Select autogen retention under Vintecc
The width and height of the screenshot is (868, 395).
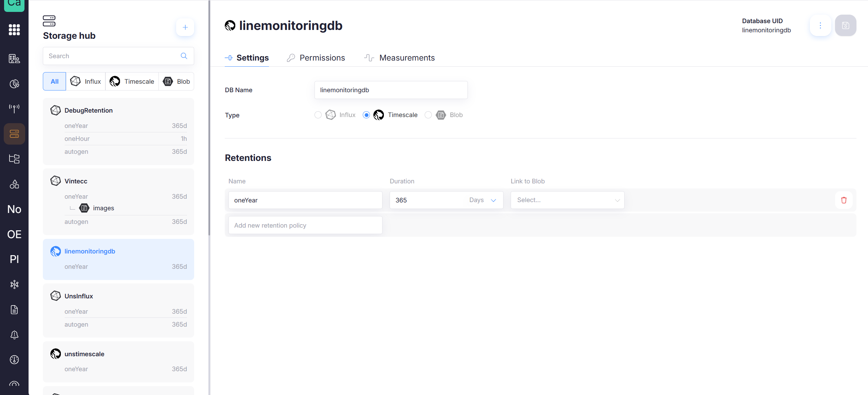click(125, 222)
